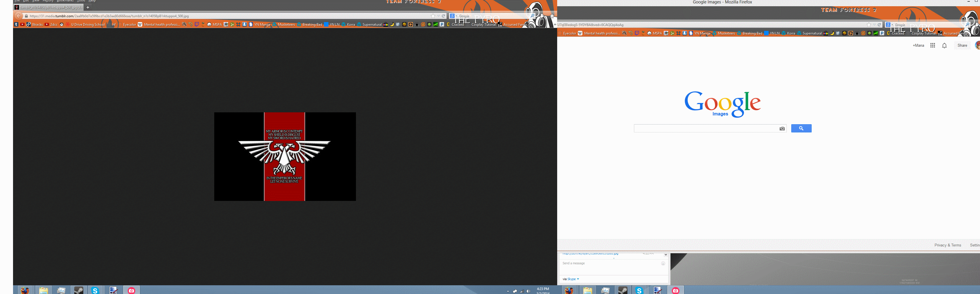Open a new tab with the plus button
The image size is (980, 294).
point(88,7)
